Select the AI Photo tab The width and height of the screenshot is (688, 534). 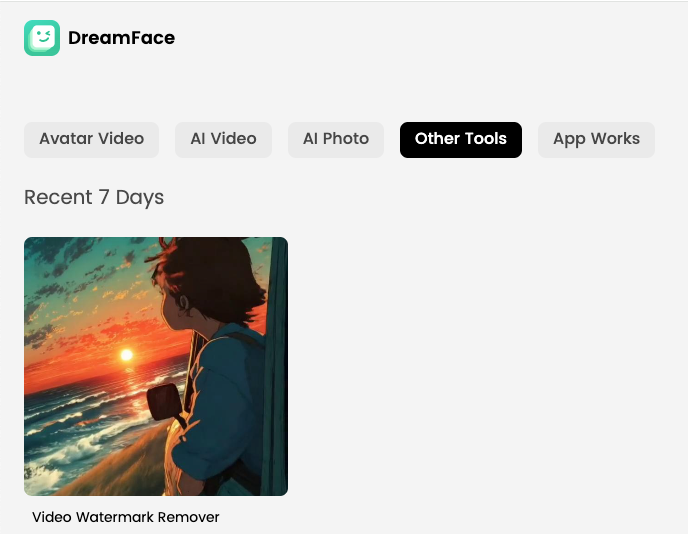(x=336, y=139)
